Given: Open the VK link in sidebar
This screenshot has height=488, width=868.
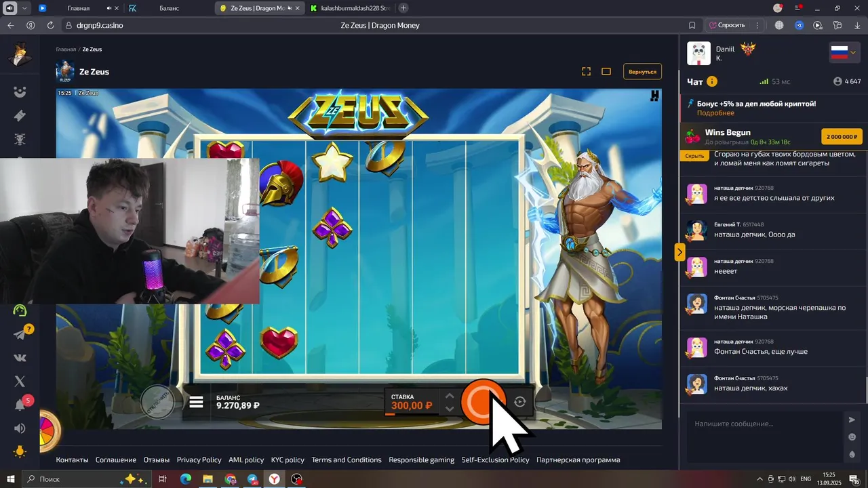Looking at the screenshot, I should coord(20,358).
